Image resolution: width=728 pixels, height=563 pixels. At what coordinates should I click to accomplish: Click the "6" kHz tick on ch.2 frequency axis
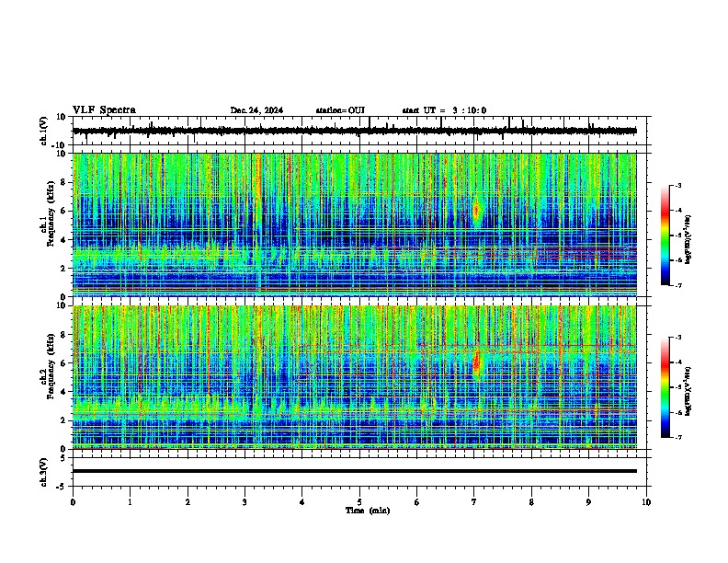[x=64, y=363]
